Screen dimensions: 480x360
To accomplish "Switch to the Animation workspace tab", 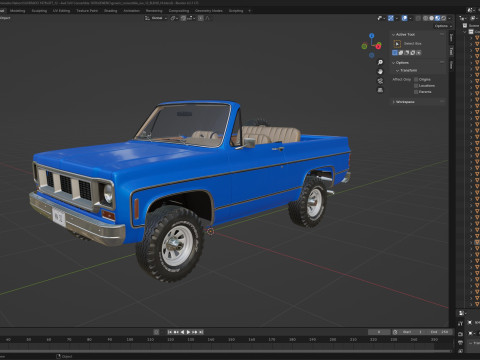I will click(131, 11).
